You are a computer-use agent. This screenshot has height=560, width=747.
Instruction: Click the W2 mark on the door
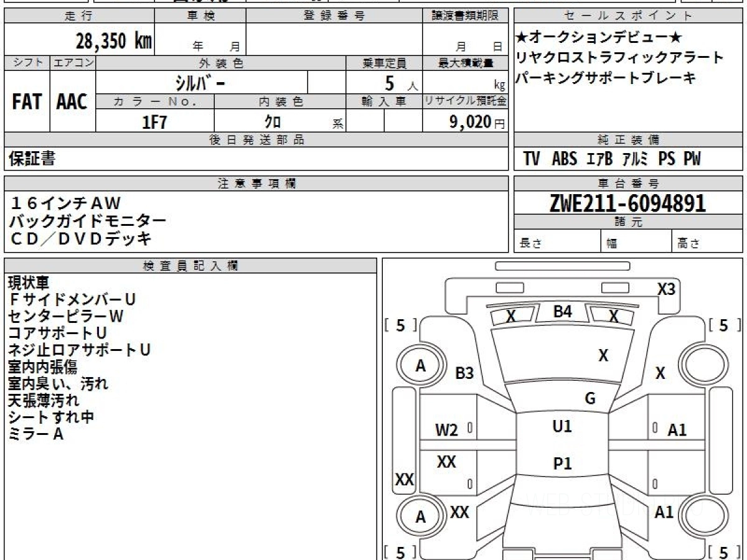[x=446, y=430]
